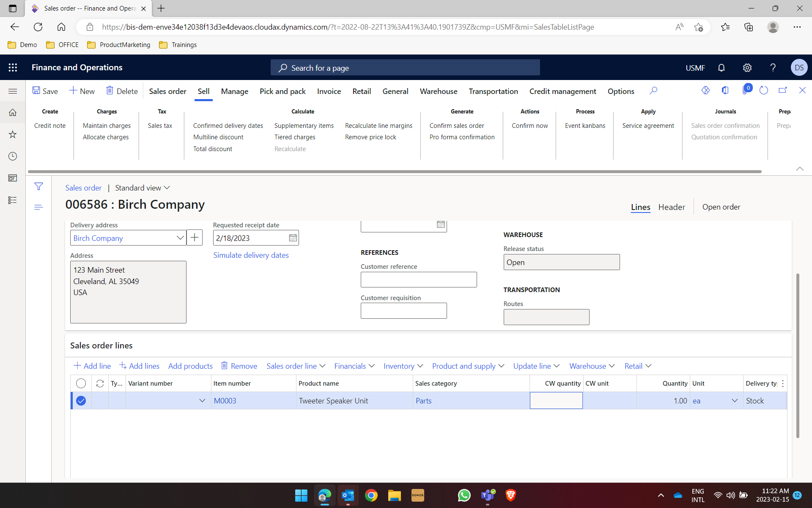
Task: Expand the Retail lines menu
Action: (638, 366)
